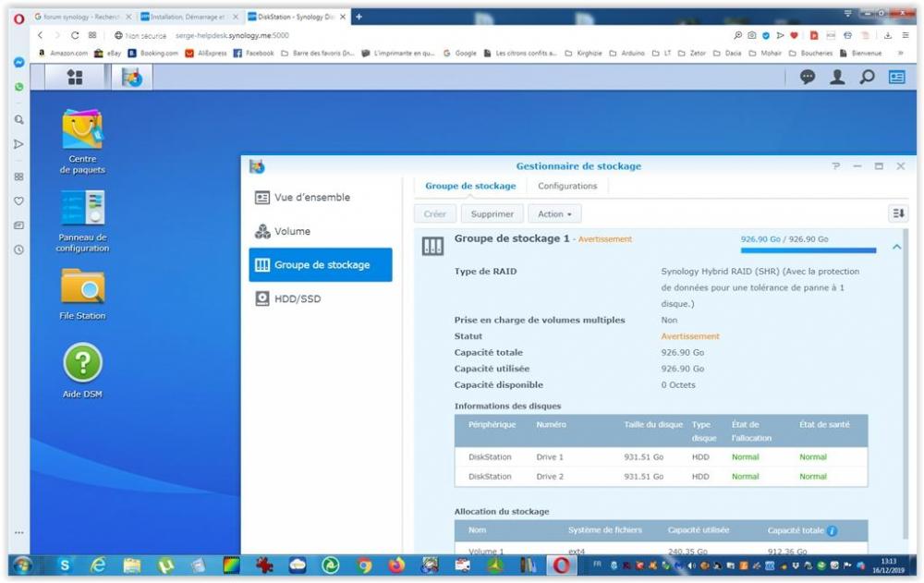Collapse Groupe de stockage 1 details chevron
Screen dimensions: 924x583
coord(896,247)
